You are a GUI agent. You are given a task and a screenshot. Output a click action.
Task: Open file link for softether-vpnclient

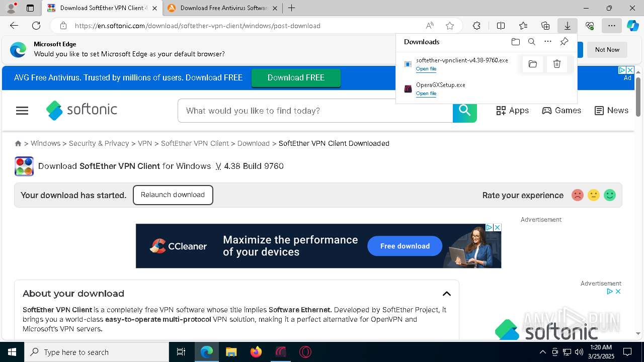(426, 69)
